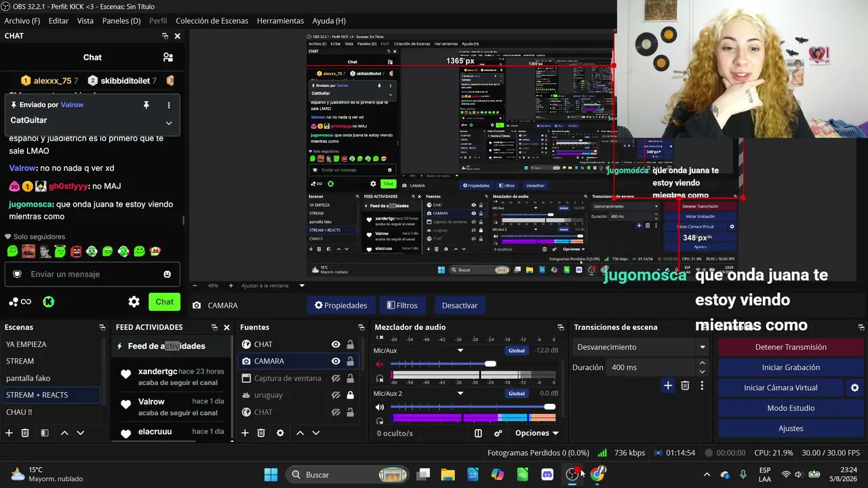Image resolution: width=868 pixels, height=488 pixels.
Task: Zoom out the preview with the minus icon
Action: pos(195,286)
